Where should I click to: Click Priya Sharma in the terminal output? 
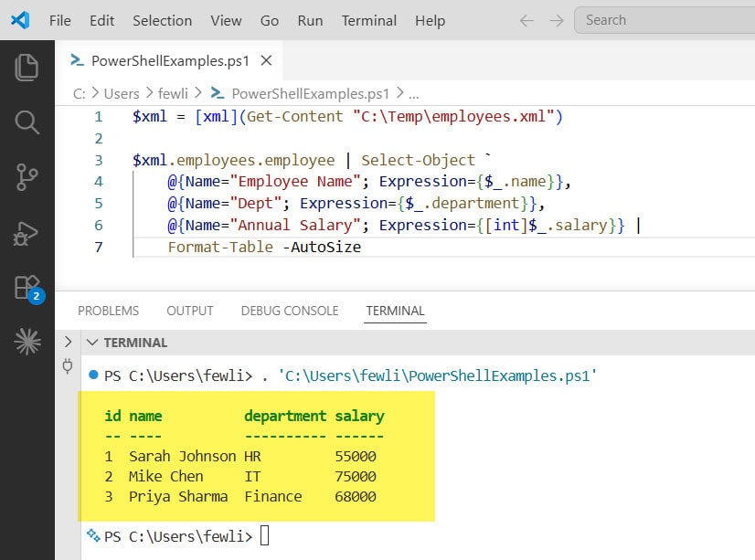pos(178,496)
